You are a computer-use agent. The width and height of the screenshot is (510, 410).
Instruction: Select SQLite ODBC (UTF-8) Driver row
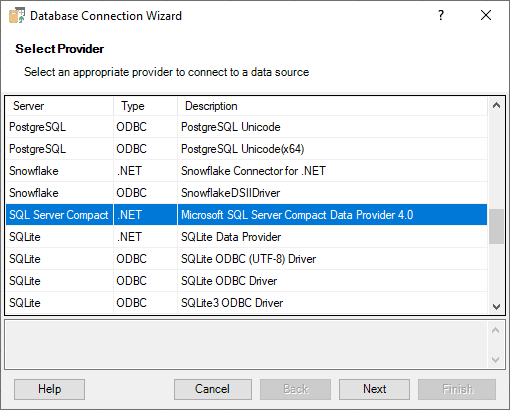tap(246, 259)
